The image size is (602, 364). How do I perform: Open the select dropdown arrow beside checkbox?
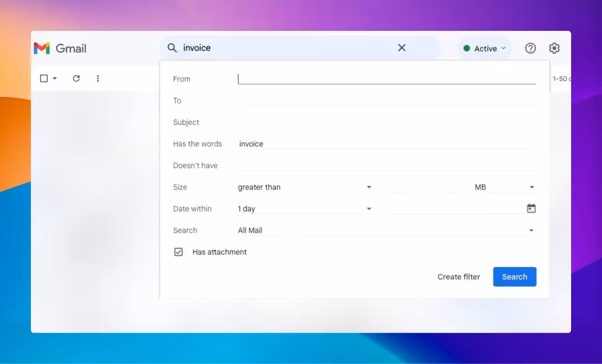pyautogui.click(x=55, y=78)
